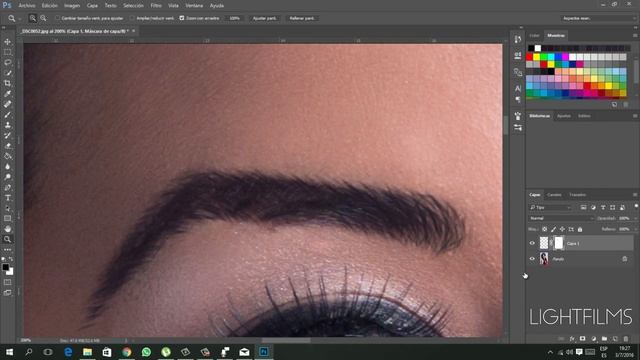Image resolution: width=640 pixels, height=360 pixels.
Task: Click the Rellenar pant. button
Action: 302,18
